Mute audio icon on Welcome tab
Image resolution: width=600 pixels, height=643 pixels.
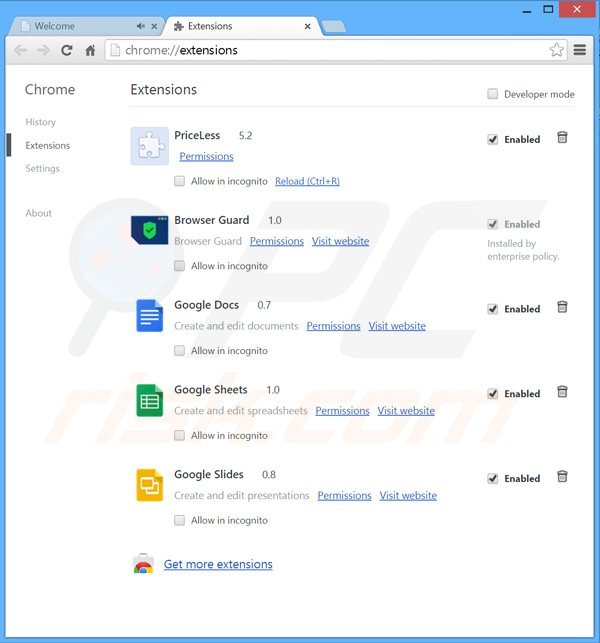(140, 26)
